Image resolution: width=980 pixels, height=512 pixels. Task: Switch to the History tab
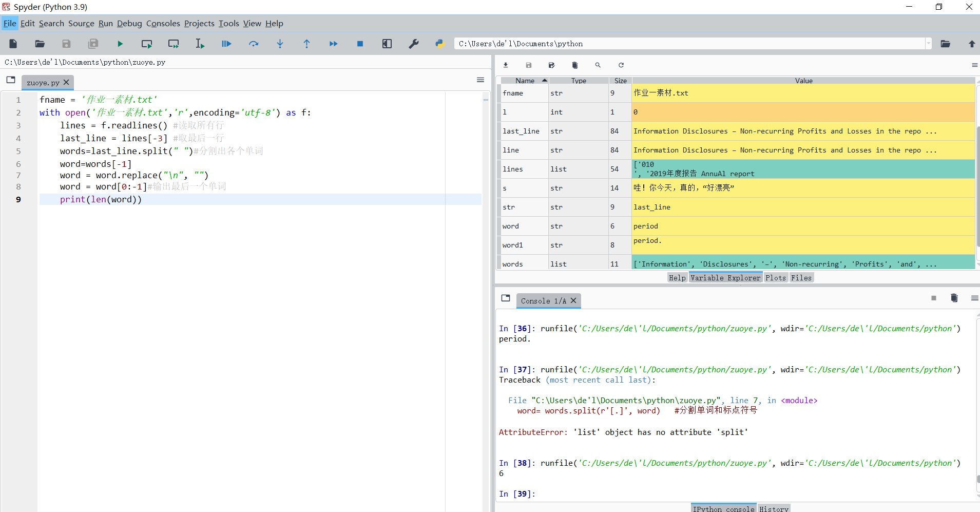click(774, 508)
